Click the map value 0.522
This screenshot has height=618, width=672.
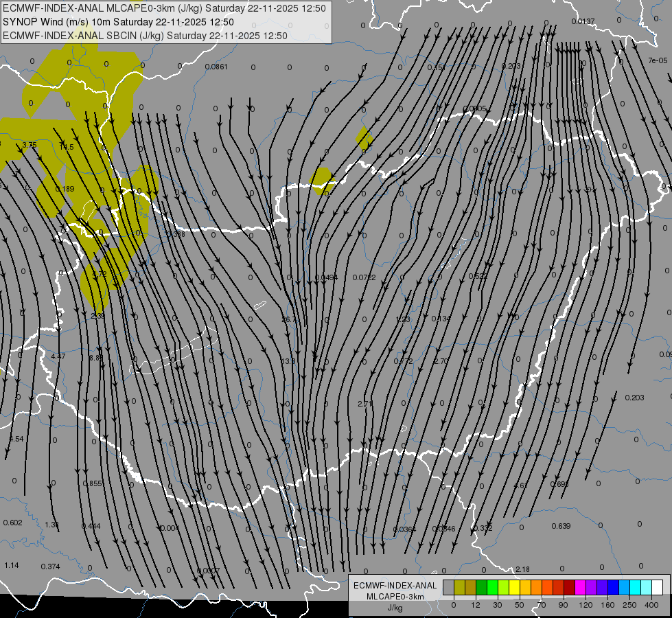click(478, 276)
